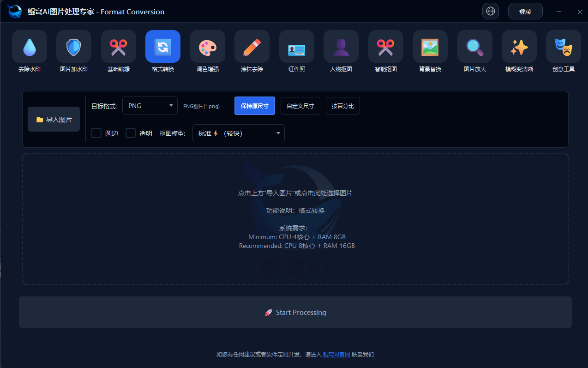
Task: Click the image drop area to select images
Action: pyautogui.click(x=295, y=218)
